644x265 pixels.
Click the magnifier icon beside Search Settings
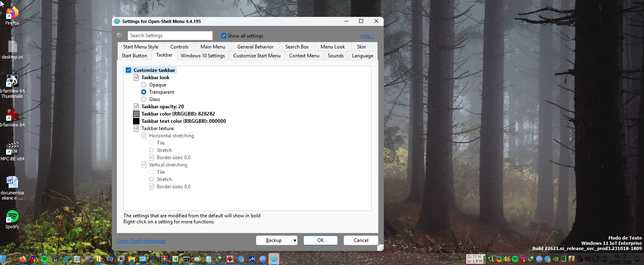tap(120, 36)
